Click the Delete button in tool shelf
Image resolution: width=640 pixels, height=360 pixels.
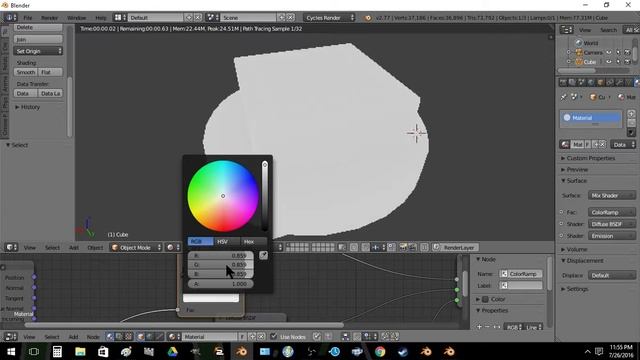click(x=38, y=27)
